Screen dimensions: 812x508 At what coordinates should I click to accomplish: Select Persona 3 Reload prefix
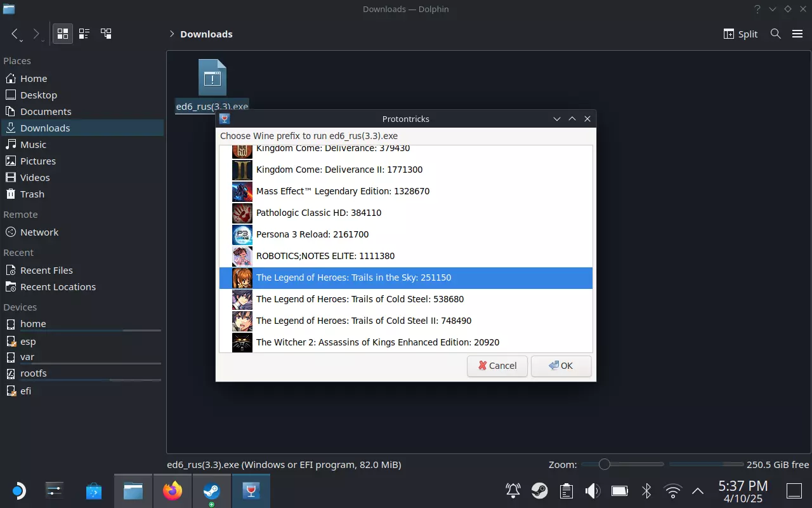point(406,234)
